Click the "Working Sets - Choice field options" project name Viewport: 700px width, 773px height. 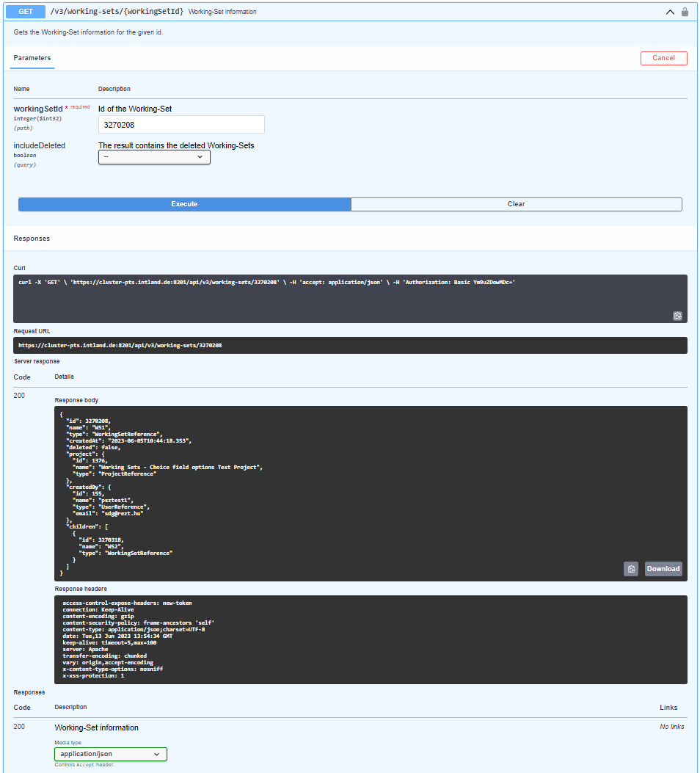click(181, 468)
